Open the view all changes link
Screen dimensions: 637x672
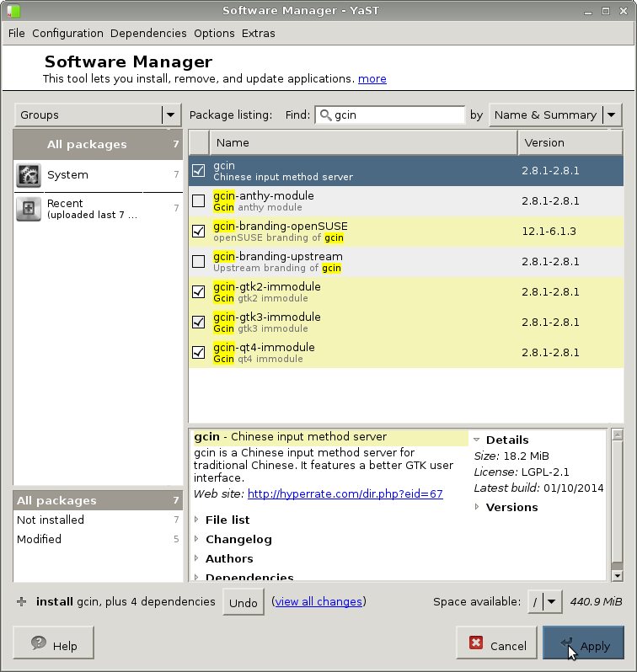[318, 602]
